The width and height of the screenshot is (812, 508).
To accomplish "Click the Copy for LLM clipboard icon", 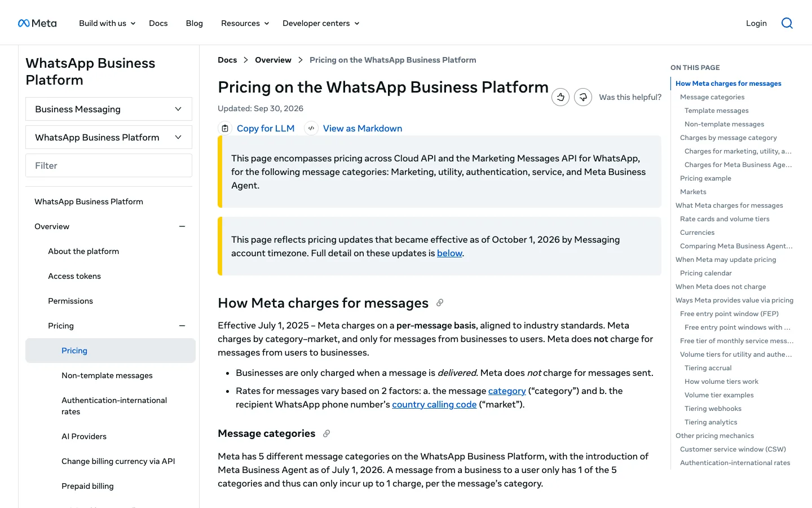I will click(225, 128).
